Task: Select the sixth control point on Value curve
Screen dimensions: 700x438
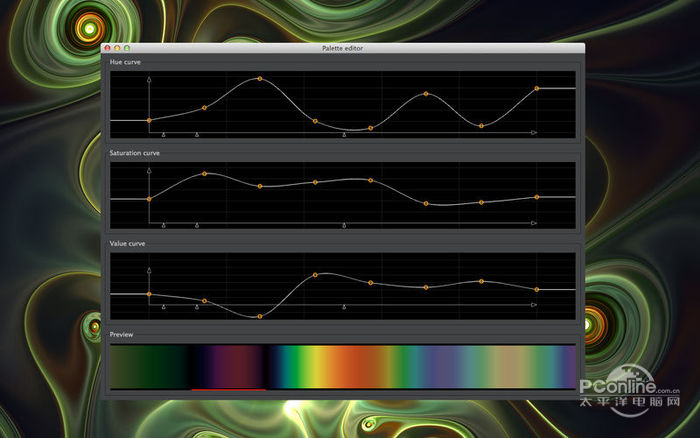Action: (426, 288)
